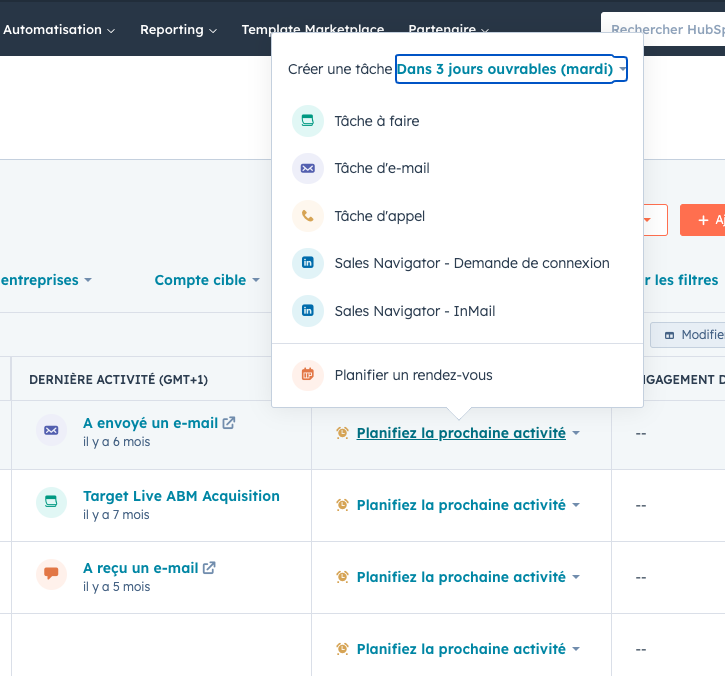Image resolution: width=725 pixels, height=676 pixels.
Task: Click LinkedIn icon for Sales Navigator InMail
Action: click(x=307, y=311)
